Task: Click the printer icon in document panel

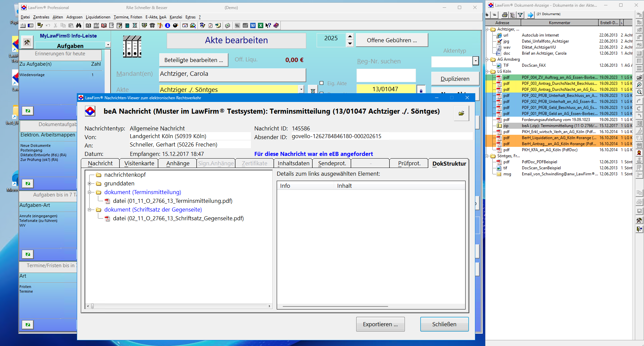Action: [x=504, y=15]
